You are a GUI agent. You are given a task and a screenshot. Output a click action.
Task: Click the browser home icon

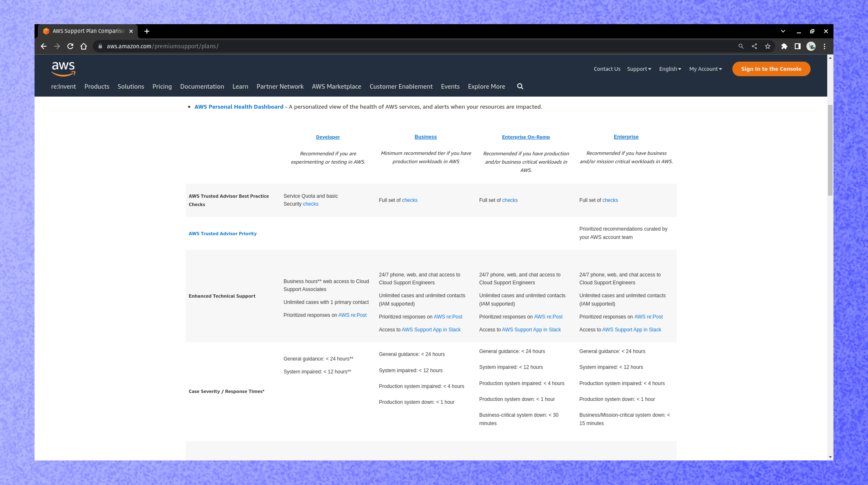[x=84, y=46]
